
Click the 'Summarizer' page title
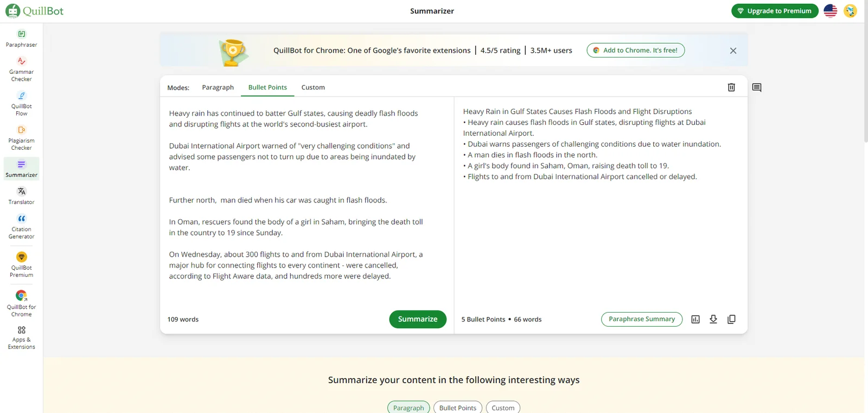click(432, 11)
